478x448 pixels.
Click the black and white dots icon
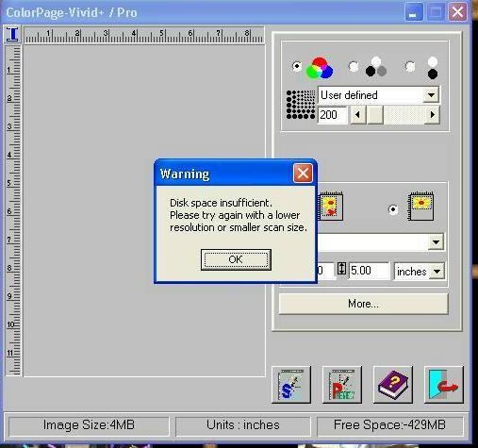click(x=433, y=68)
